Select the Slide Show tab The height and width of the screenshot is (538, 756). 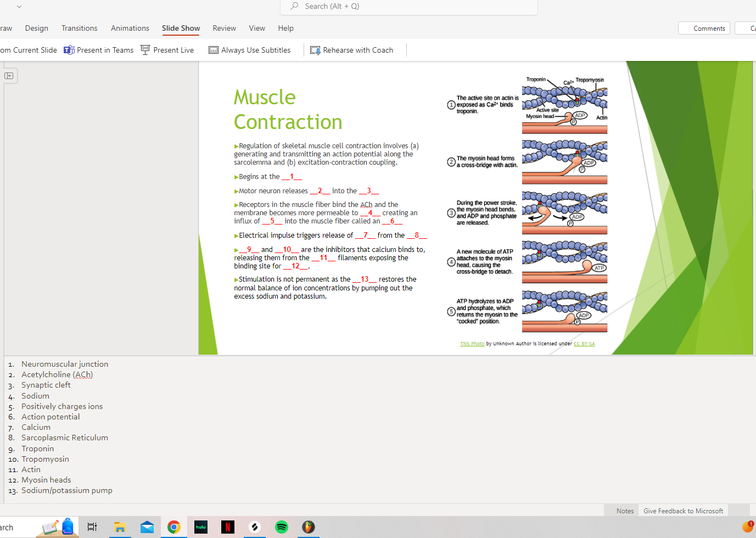[181, 28]
